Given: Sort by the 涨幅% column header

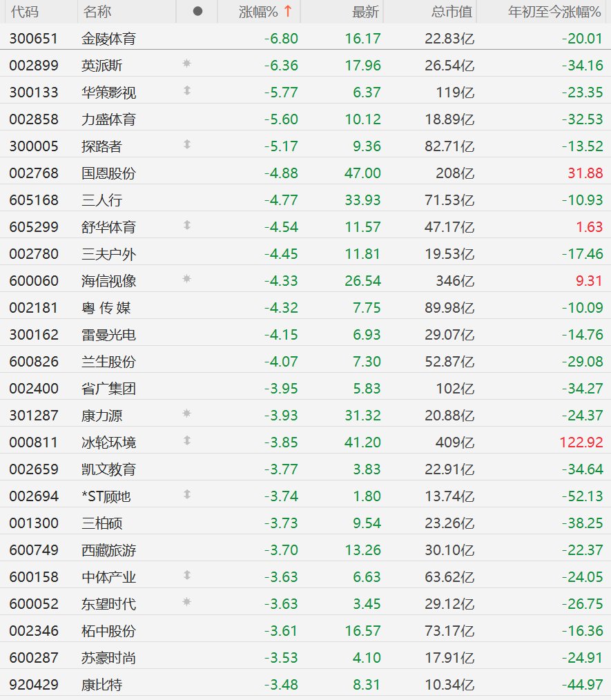Looking at the screenshot, I should (258, 12).
